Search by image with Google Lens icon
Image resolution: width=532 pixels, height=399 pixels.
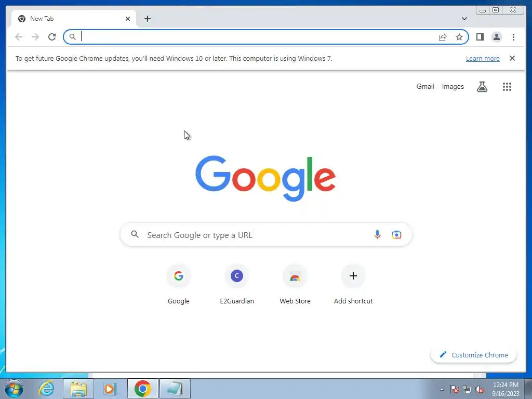coord(396,234)
